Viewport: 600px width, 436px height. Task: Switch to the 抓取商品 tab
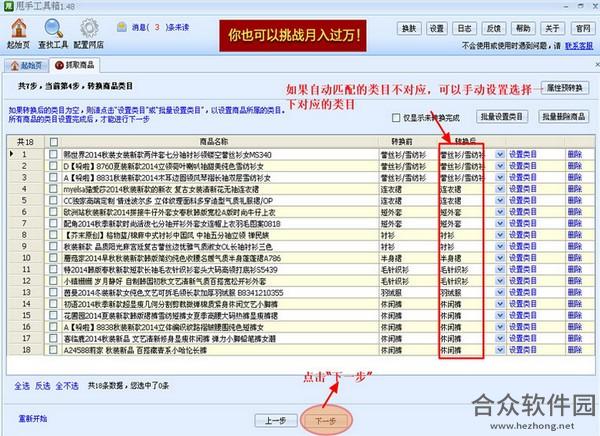click(75, 65)
